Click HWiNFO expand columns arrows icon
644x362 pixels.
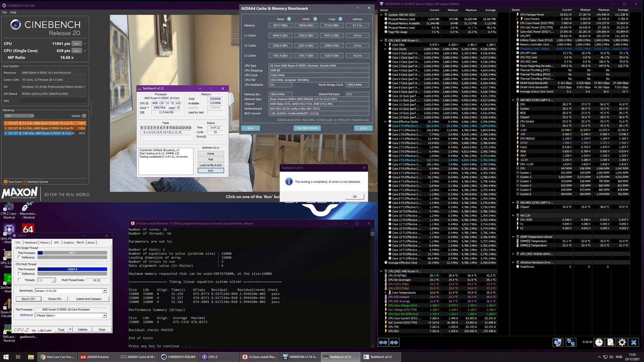383,342
